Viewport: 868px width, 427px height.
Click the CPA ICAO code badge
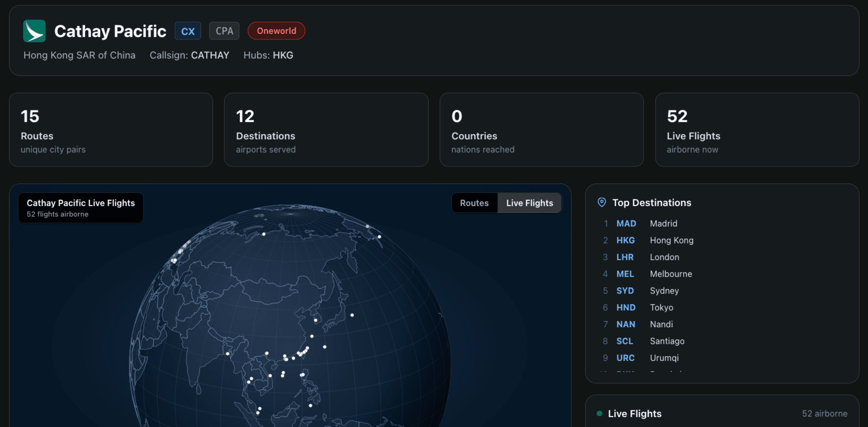click(x=224, y=31)
